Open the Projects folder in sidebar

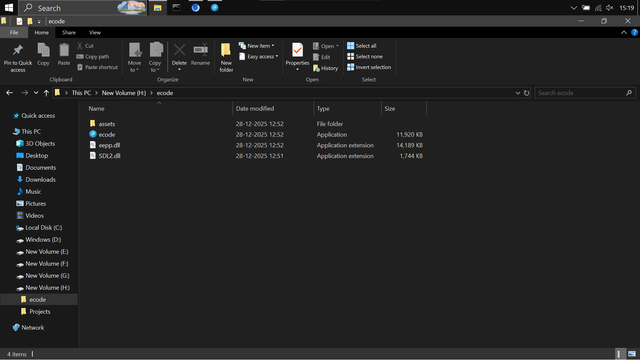(40, 311)
